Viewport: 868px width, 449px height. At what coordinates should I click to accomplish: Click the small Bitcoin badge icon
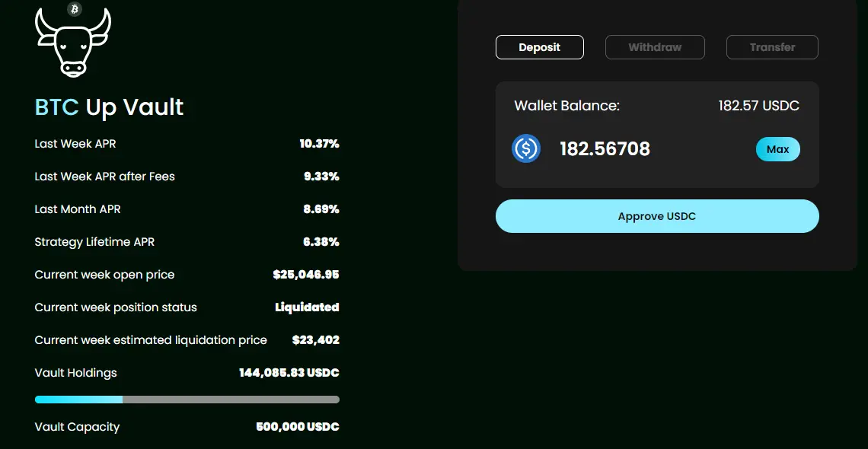[74, 9]
